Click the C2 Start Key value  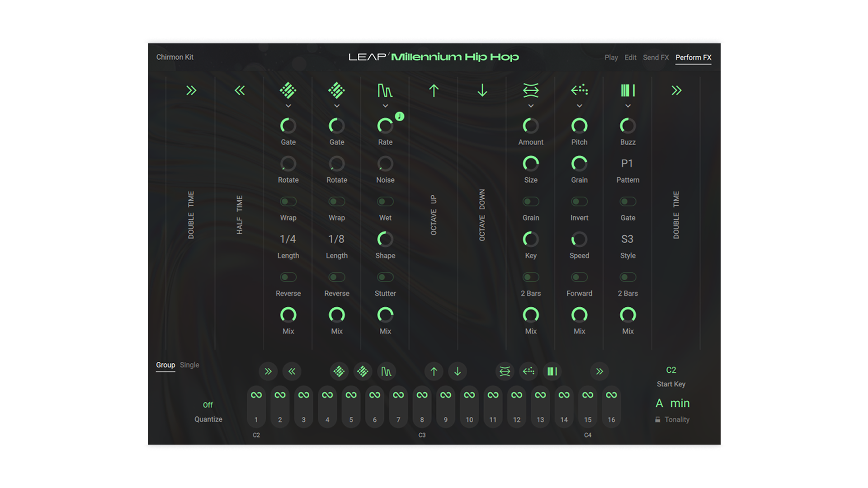671,370
